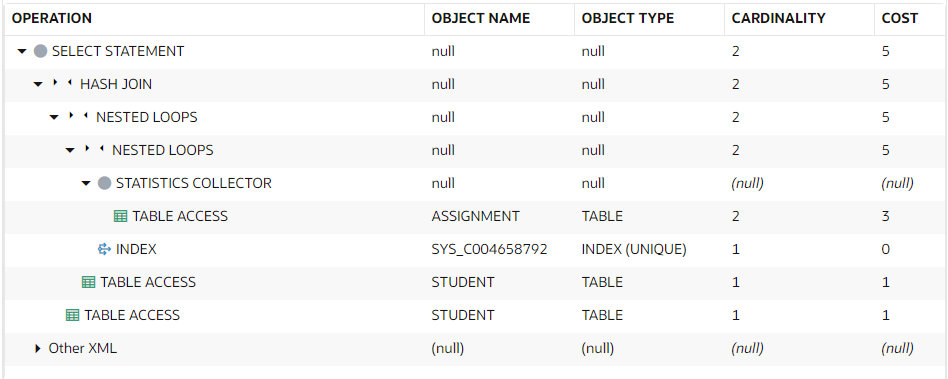Click the join icon beside HASH JOIN
Viewport: 948px width, 379px height.
click(x=63, y=84)
